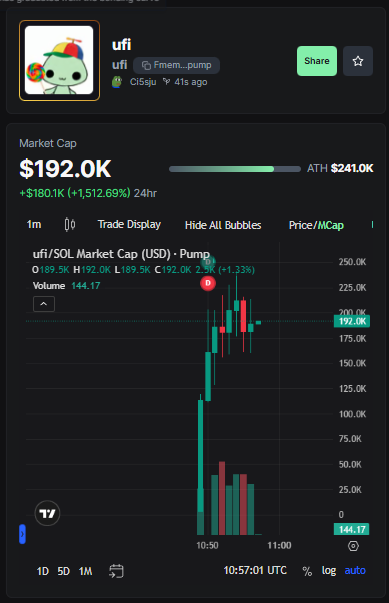Viewport: 389px width, 603px height.
Task: Select the 1D time range
Action: point(43,571)
